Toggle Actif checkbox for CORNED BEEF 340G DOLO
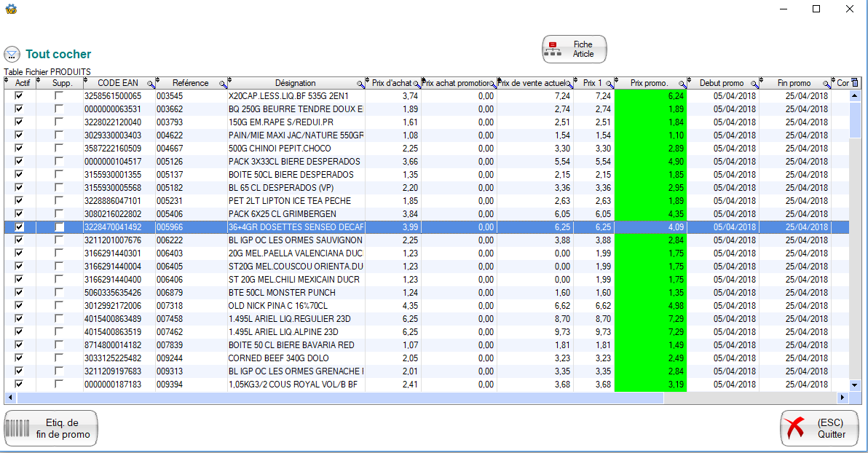 [19, 358]
